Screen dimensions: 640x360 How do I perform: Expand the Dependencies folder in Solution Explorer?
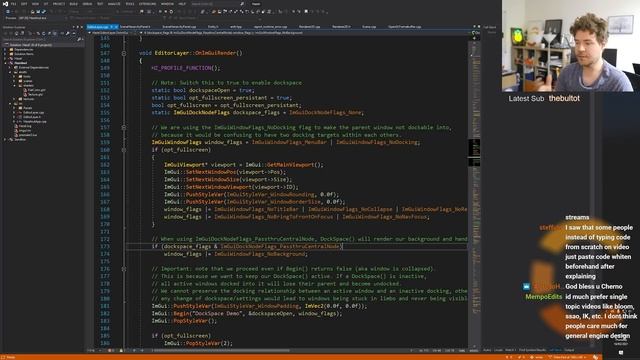(5, 49)
